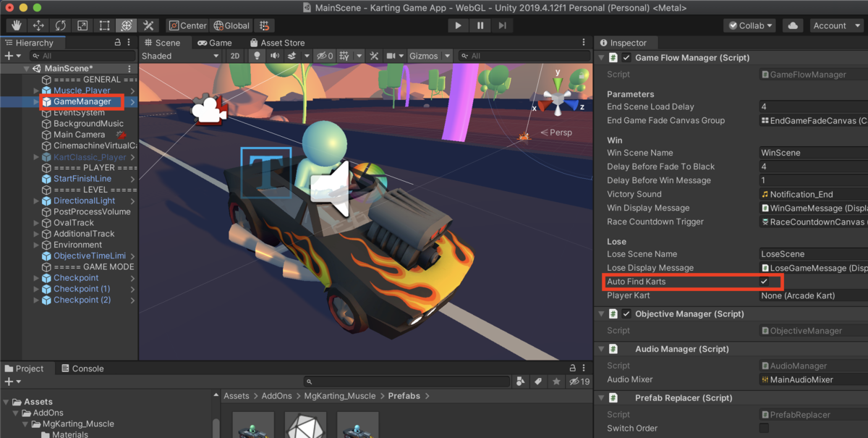Toggle scene grid visibility icon
The height and width of the screenshot is (438, 868).
point(344,56)
